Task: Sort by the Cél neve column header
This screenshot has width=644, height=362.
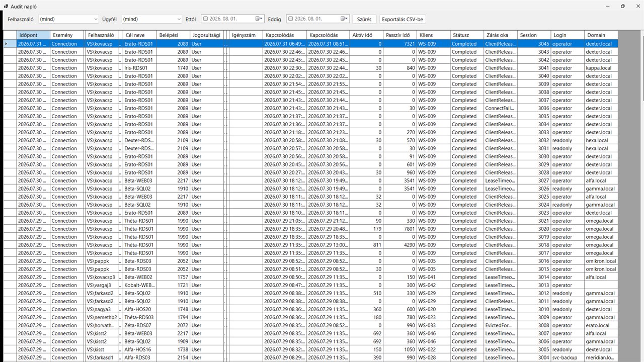Action: pos(139,35)
